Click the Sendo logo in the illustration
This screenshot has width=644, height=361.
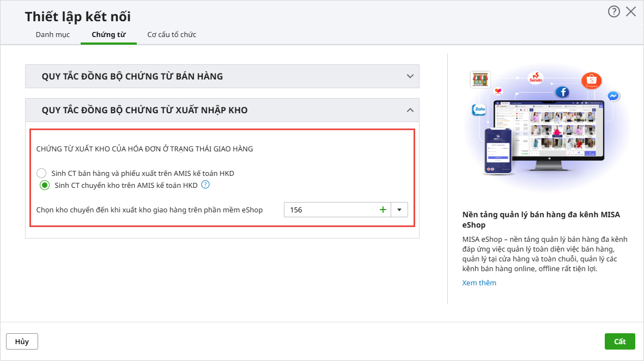(536, 78)
